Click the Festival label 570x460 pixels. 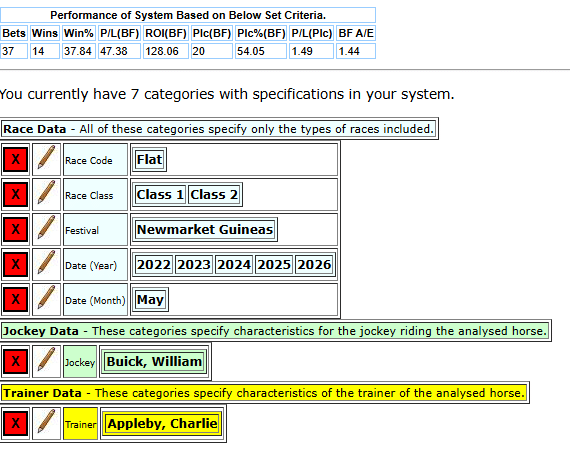[x=96, y=230]
